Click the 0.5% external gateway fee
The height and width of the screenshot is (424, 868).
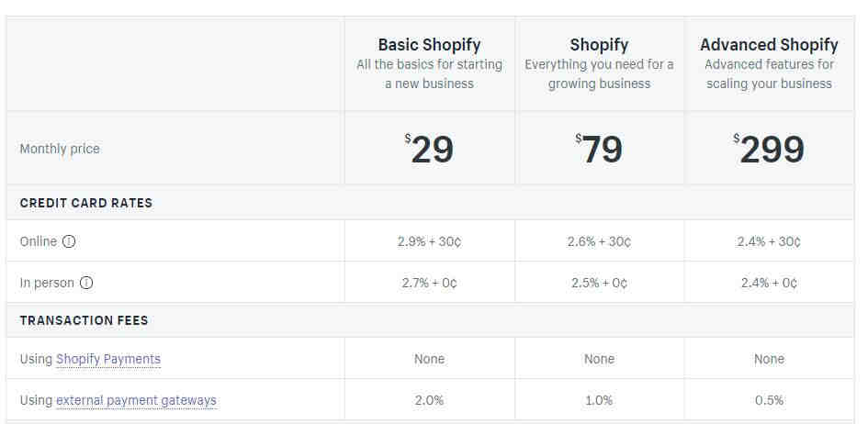point(769,400)
